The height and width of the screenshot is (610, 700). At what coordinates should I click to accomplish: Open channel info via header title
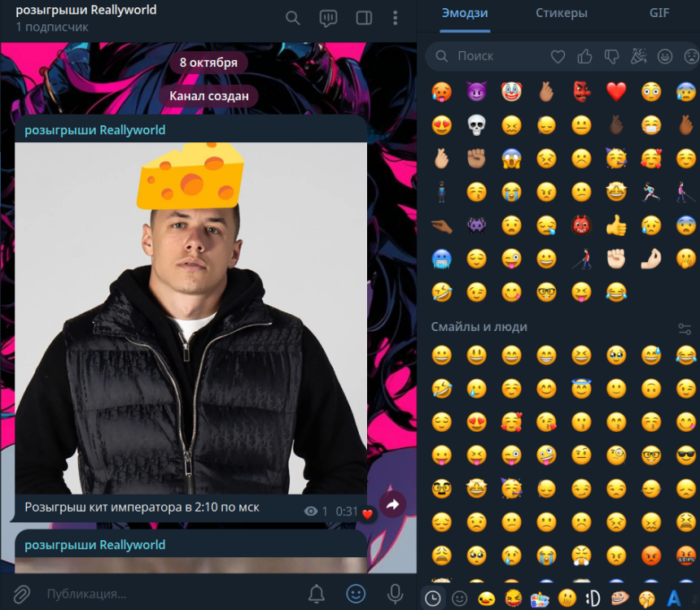tap(86, 10)
